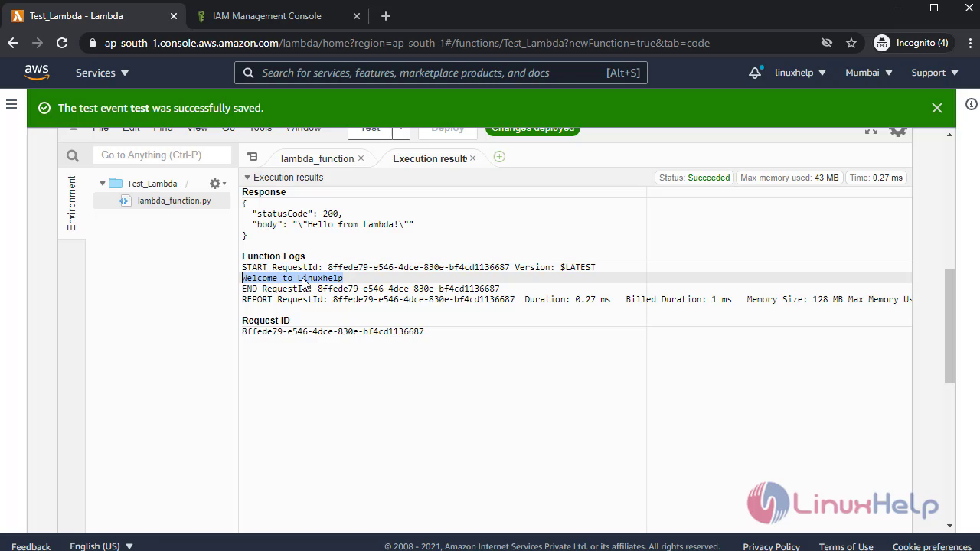Click the 'Max memory used: 43 MB' badge
The height and width of the screenshot is (551, 980).
[x=789, y=178]
